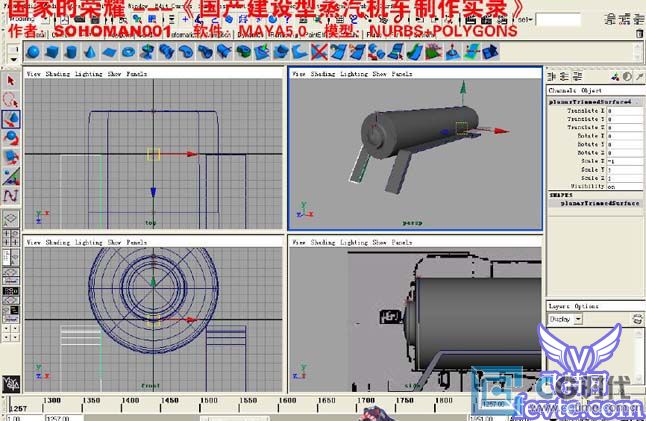Click the shelf trash can icon
Viewport: 646px width, 421px height.
tap(639, 33)
